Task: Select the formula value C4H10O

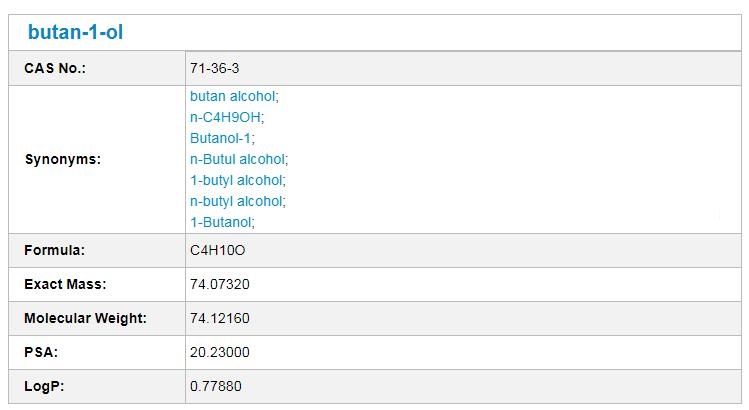Action: pyautogui.click(x=217, y=250)
